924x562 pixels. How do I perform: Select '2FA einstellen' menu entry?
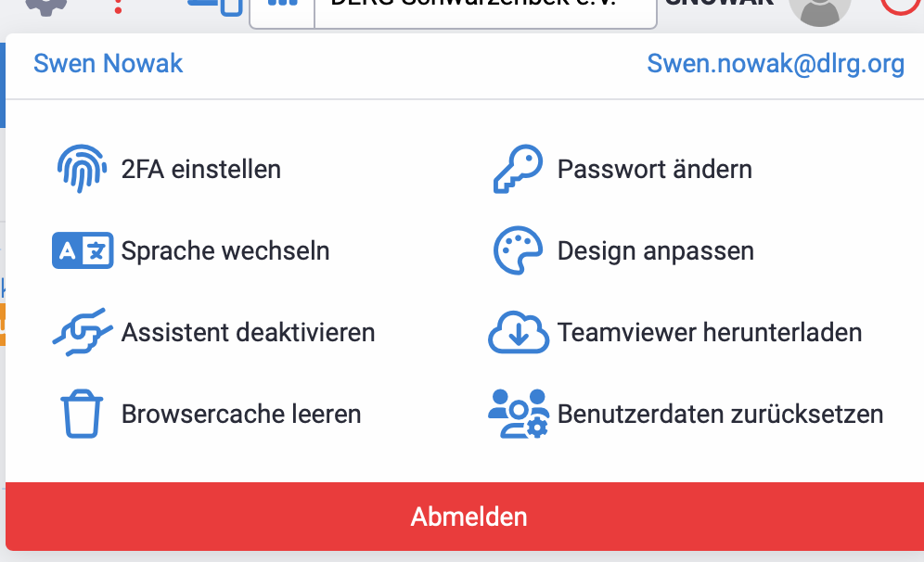coord(201,170)
